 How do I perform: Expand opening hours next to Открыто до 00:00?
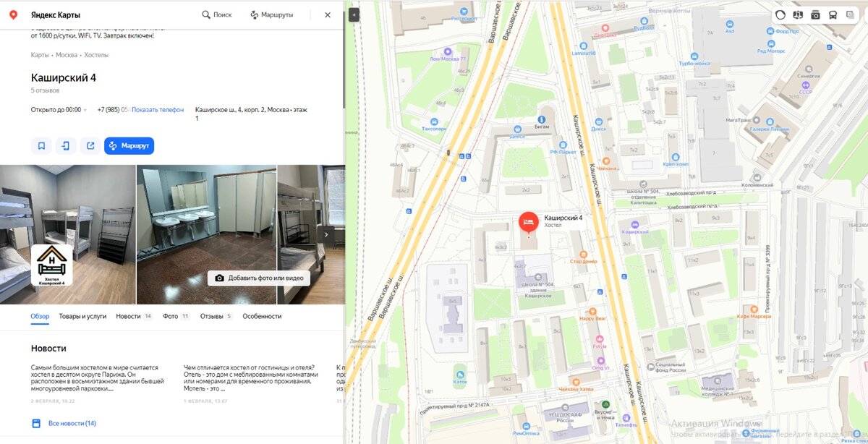(x=85, y=110)
